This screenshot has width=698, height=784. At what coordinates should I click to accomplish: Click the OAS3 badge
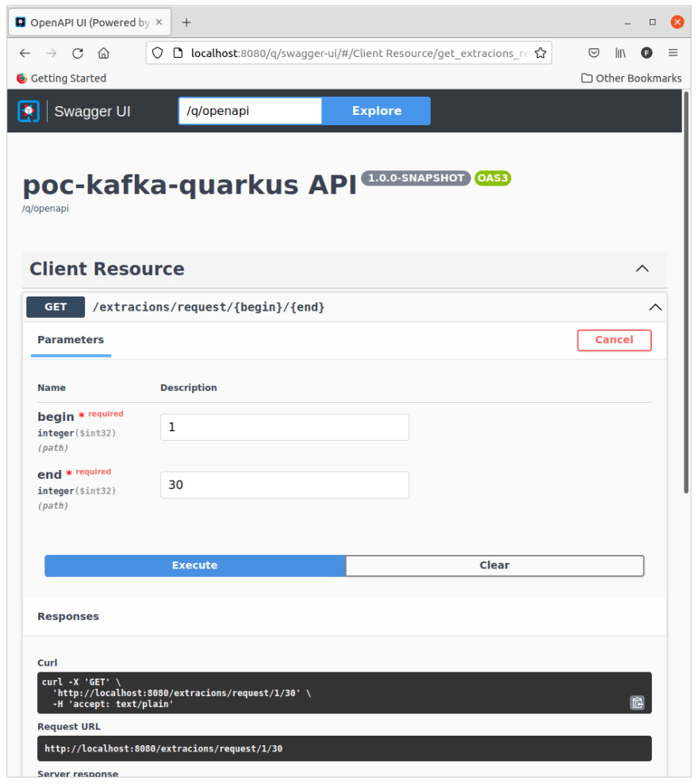coord(493,178)
